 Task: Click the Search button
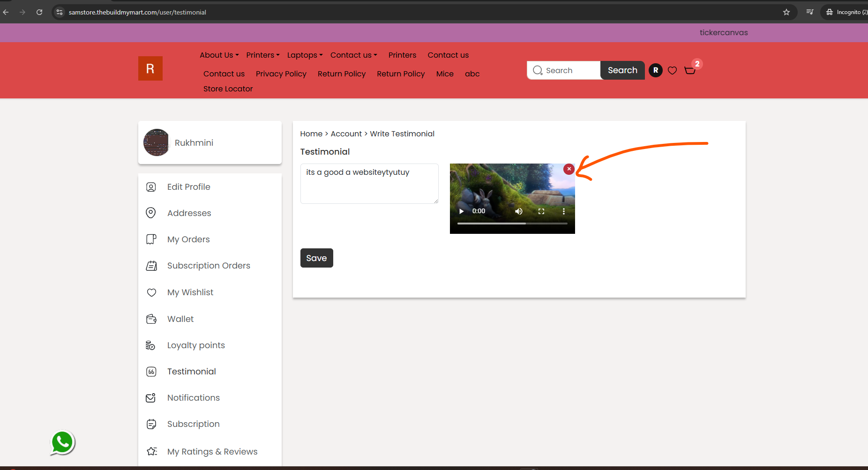point(622,70)
